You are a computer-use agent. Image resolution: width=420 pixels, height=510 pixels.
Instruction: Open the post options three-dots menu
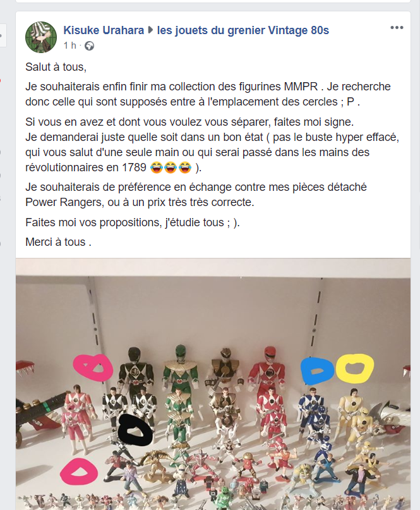[x=397, y=28]
